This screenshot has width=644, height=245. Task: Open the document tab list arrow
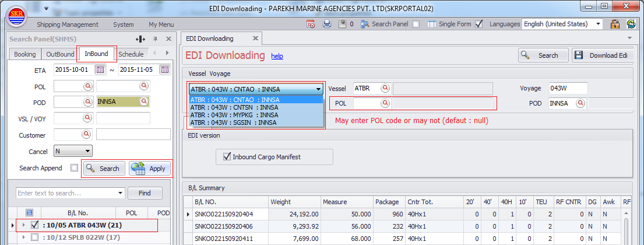pyautogui.click(x=630, y=38)
